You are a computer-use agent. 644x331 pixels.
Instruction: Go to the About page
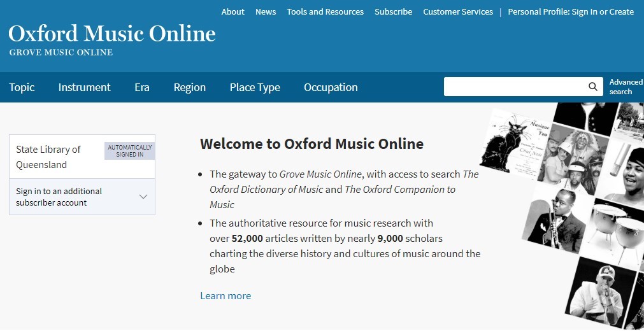pyautogui.click(x=233, y=12)
